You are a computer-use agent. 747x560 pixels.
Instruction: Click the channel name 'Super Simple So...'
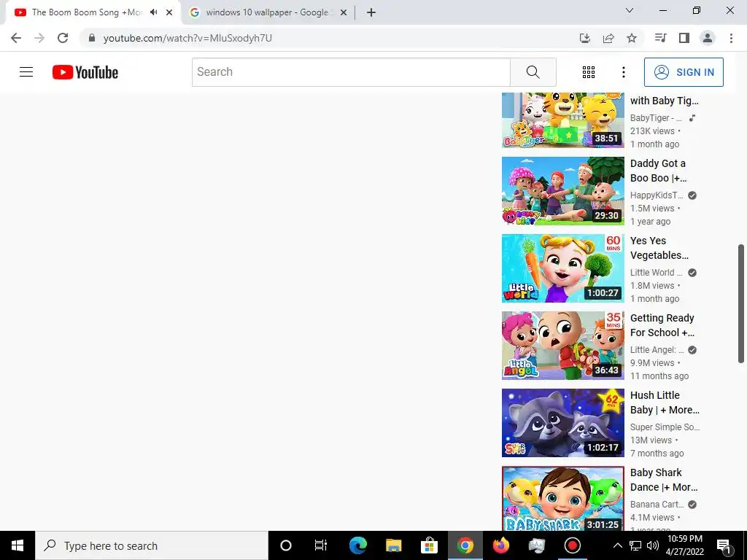665,427
